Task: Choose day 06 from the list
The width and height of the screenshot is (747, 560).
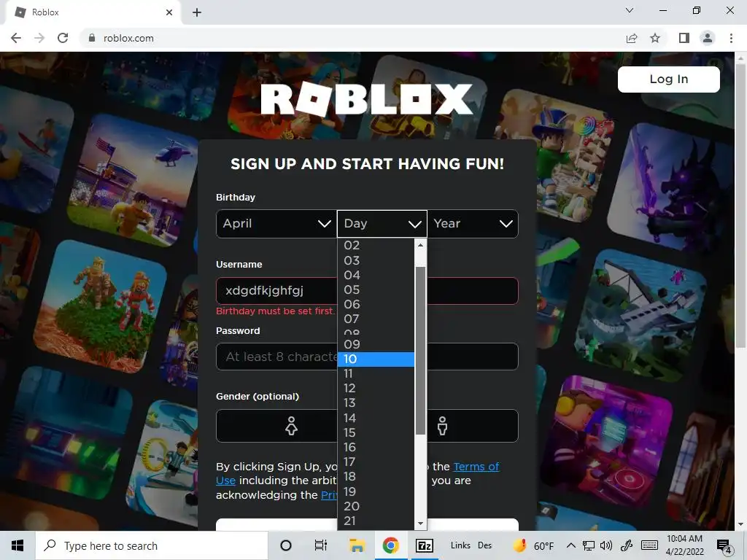Action: (376, 304)
